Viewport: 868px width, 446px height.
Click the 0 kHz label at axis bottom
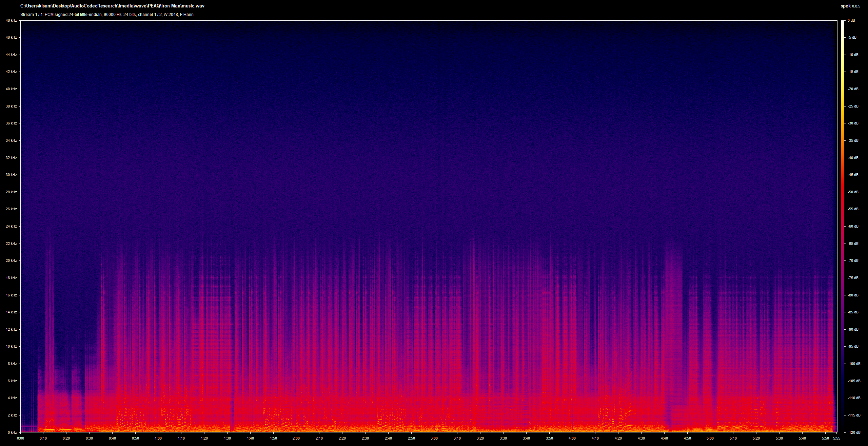[x=12, y=432]
